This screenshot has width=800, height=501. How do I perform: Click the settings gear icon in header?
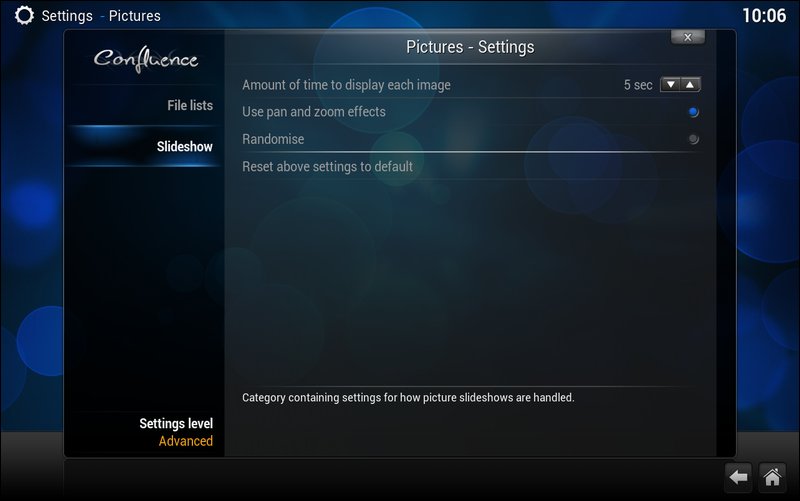[24, 15]
